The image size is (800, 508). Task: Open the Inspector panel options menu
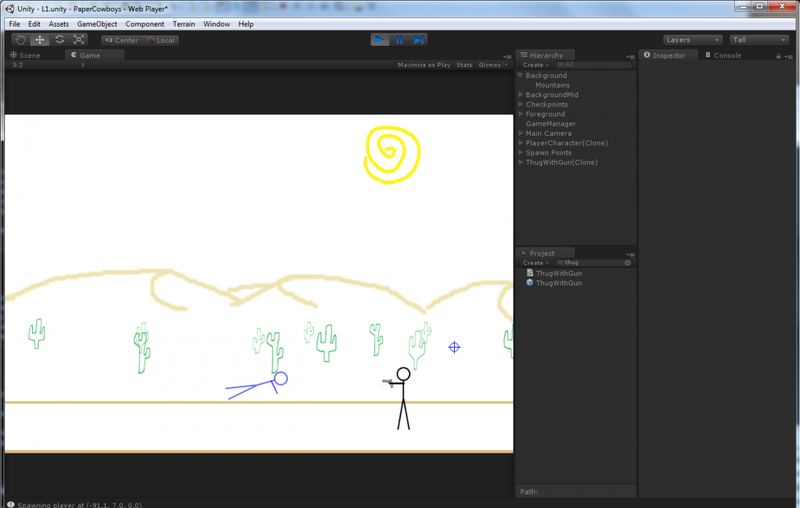coord(788,56)
